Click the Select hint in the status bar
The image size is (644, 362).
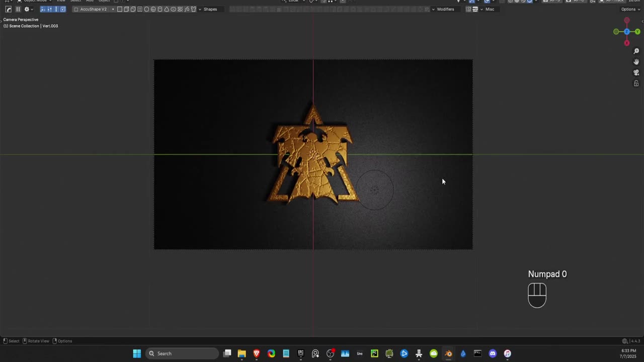point(11,341)
